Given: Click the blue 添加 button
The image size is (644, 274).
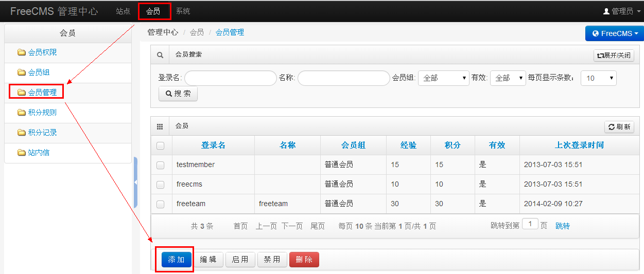Looking at the screenshot, I should 177,260.
